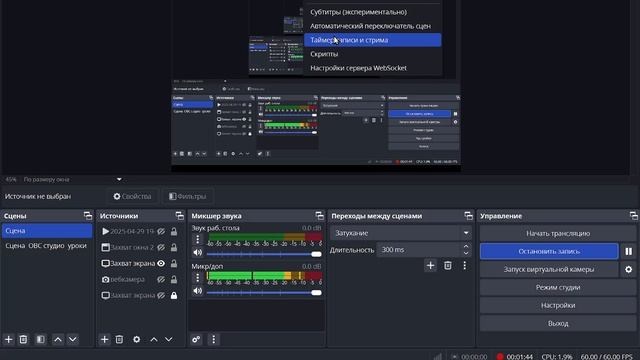The width and height of the screenshot is (640, 360).
Task: Open virtual camera settings gear
Action: tap(629, 269)
